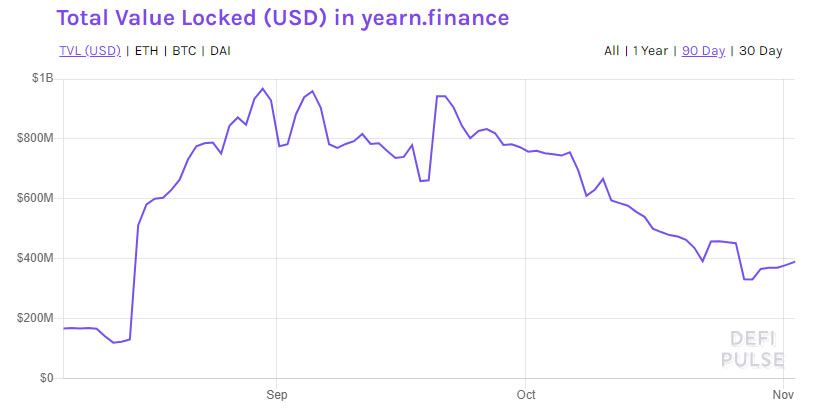Click the Sep label on the x-axis
The height and width of the screenshot is (408, 816).
click(x=277, y=393)
